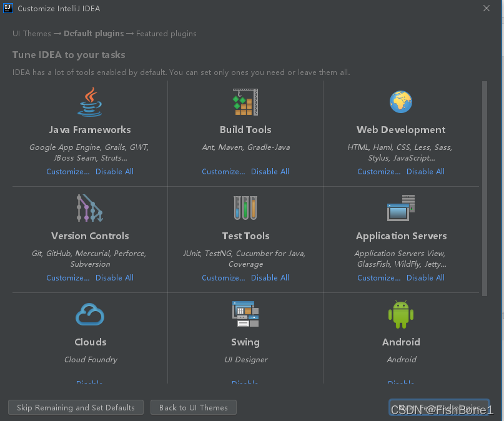Open Customize for Web Development
504x421 pixels.
pyautogui.click(x=379, y=172)
